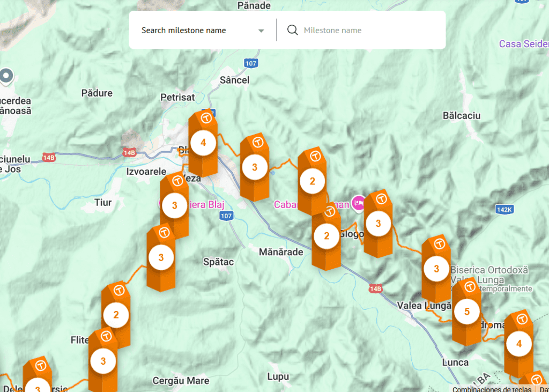Viewport: 549px width, 392px height.
Task: Open cluster marker 3 east of Blaj town
Action: [255, 167]
